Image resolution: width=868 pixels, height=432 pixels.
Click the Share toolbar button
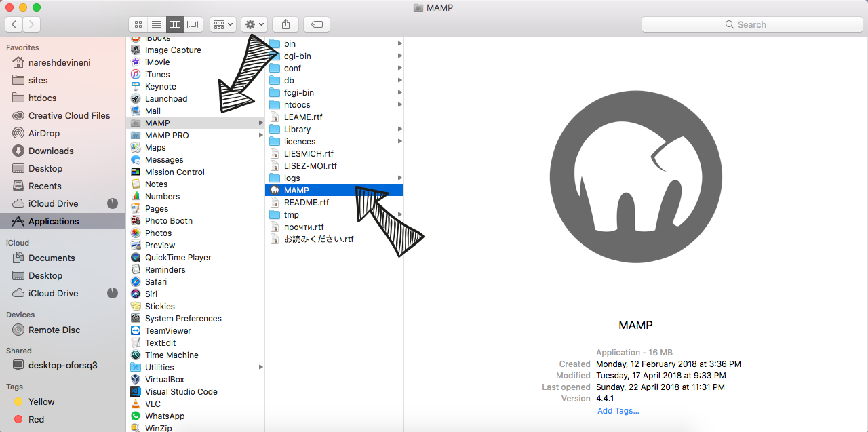[x=285, y=24]
